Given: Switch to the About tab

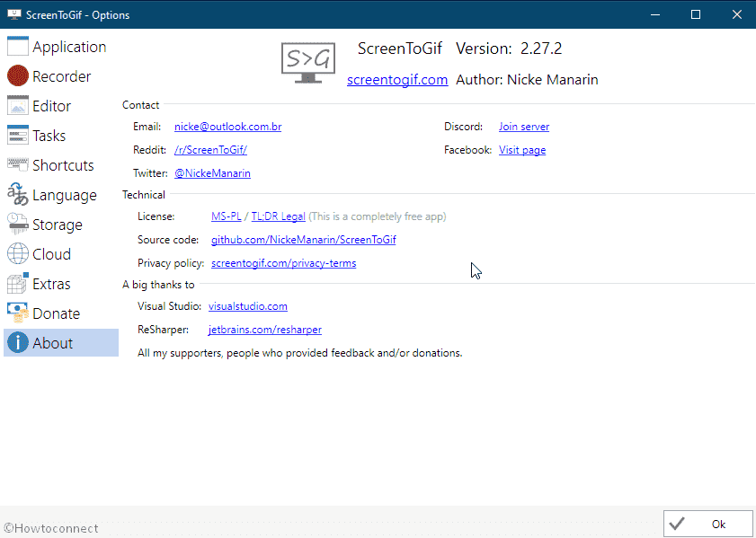Looking at the screenshot, I should [x=52, y=342].
